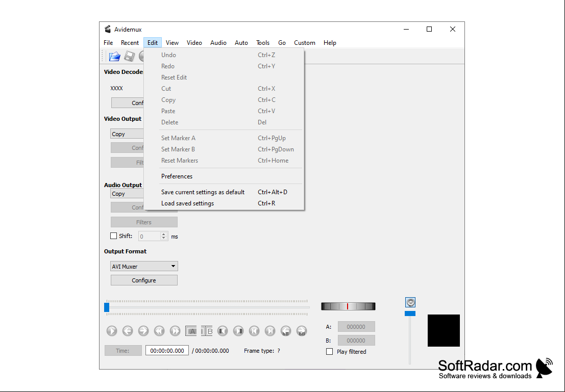Choose Set Marker B menu entry
The image size is (565, 392).
click(224, 149)
